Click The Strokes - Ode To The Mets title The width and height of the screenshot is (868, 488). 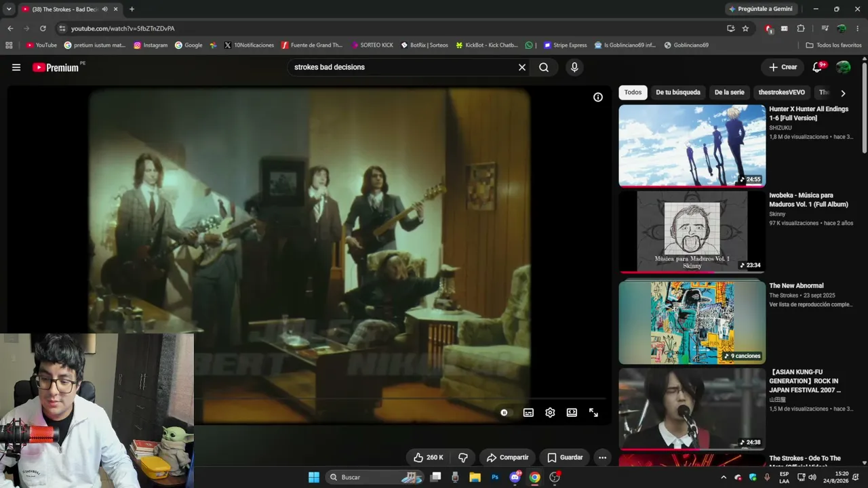tap(805, 461)
